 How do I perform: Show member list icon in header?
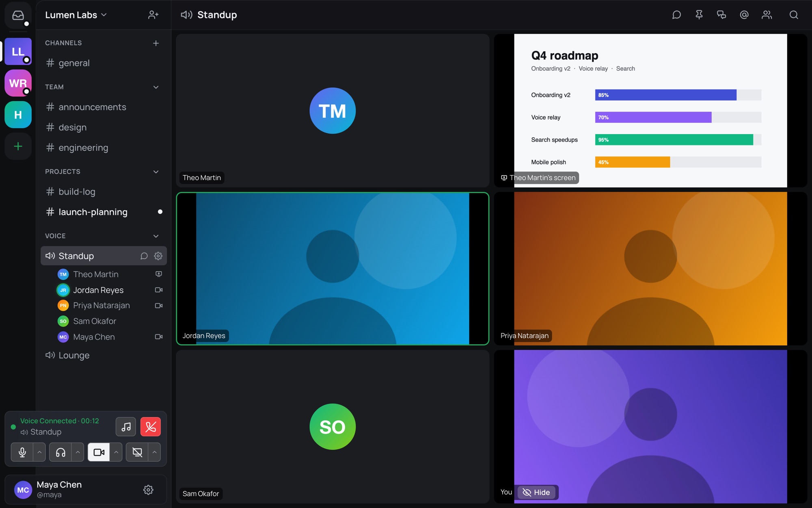click(x=767, y=15)
